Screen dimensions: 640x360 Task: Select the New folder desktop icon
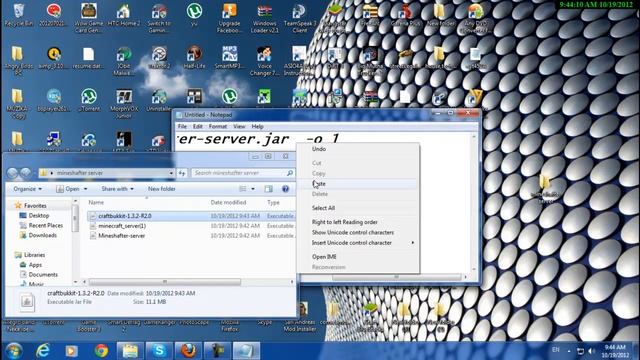pos(440,16)
